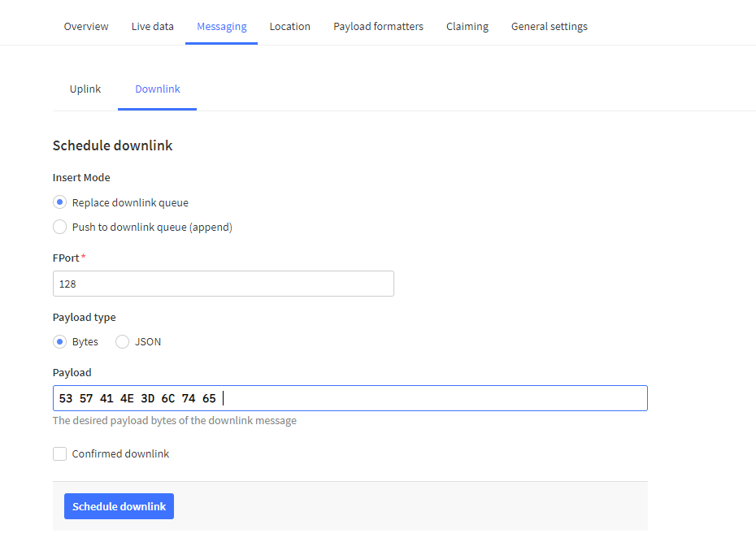Select Bytes as the payload type
Screen dimensions: 756x542
point(59,342)
